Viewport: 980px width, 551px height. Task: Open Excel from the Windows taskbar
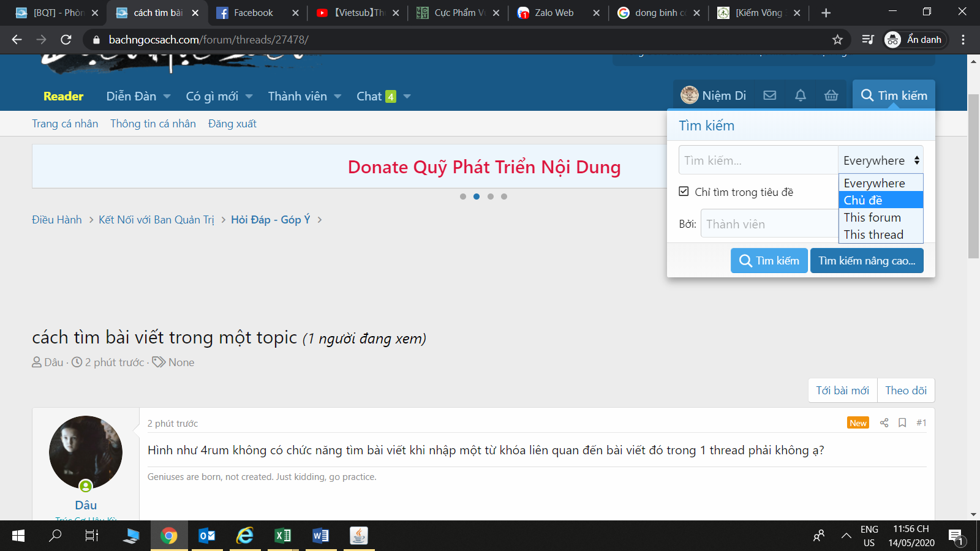click(282, 536)
